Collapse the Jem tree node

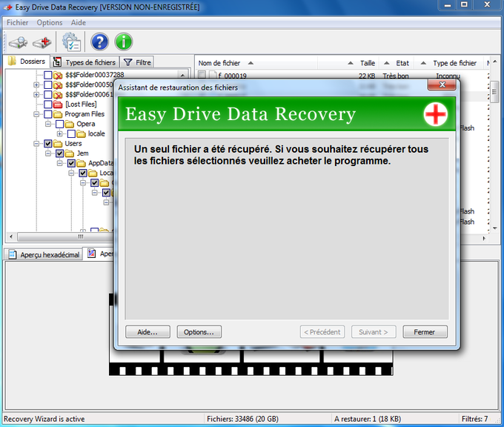click(x=48, y=153)
